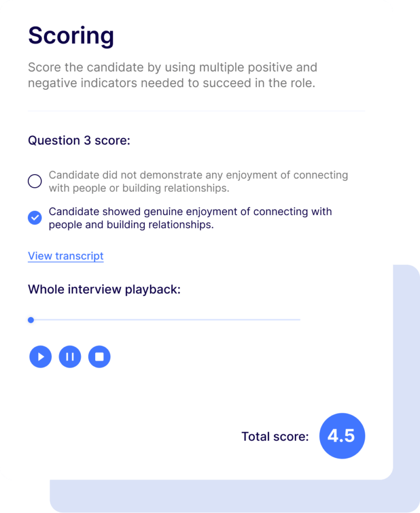This screenshot has height=513, width=420.
Task: Click the square stop icon
Action: [x=100, y=356]
